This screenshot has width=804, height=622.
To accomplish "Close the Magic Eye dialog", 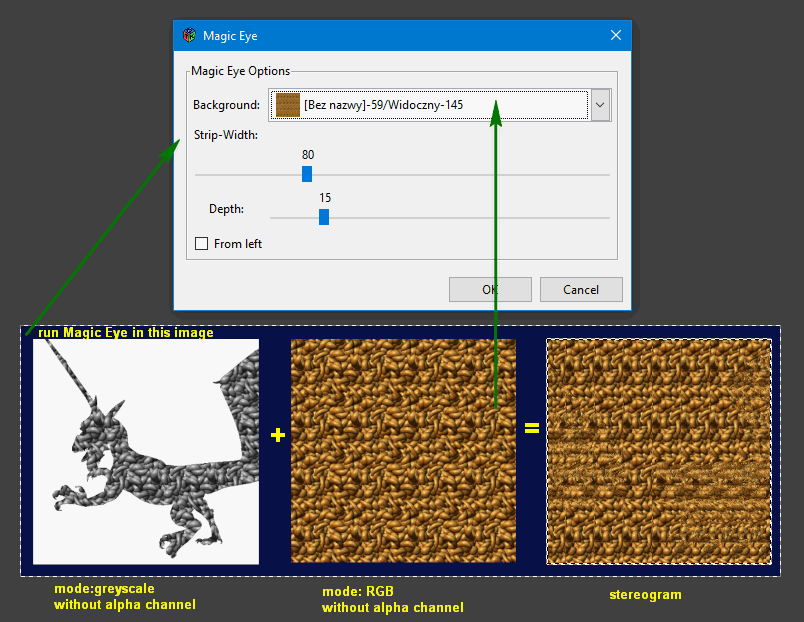I will tap(616, 35).
